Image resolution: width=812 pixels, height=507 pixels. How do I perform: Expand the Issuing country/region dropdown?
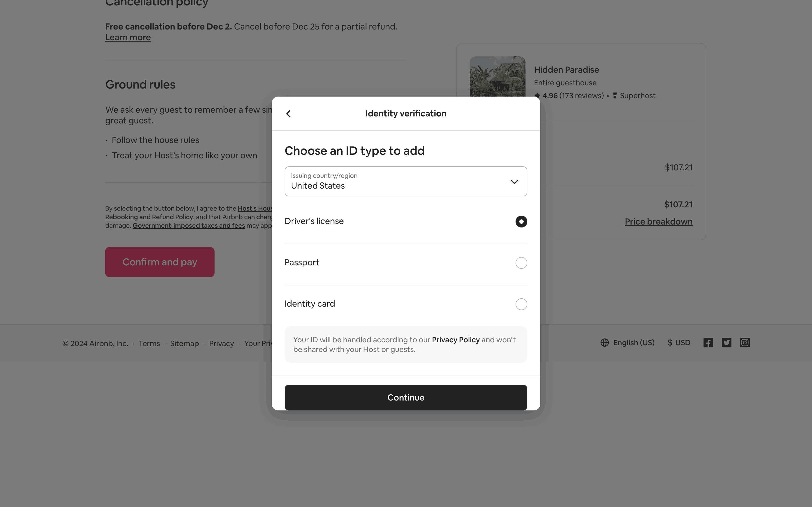coord(405,181)
